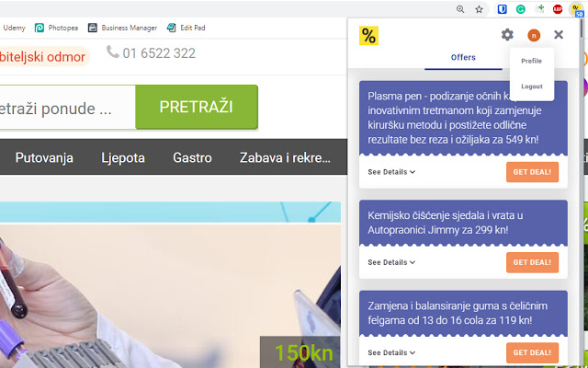588x368 pixels.
Task: Click the Zamjena i balansiranje guma text
Action: click(458, 313)
